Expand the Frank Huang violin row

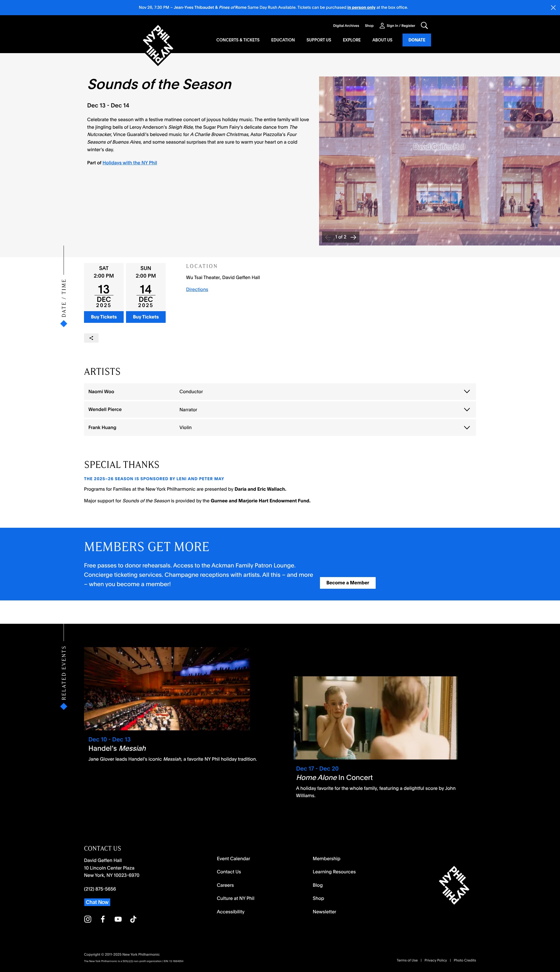click(x=280, y=428)
